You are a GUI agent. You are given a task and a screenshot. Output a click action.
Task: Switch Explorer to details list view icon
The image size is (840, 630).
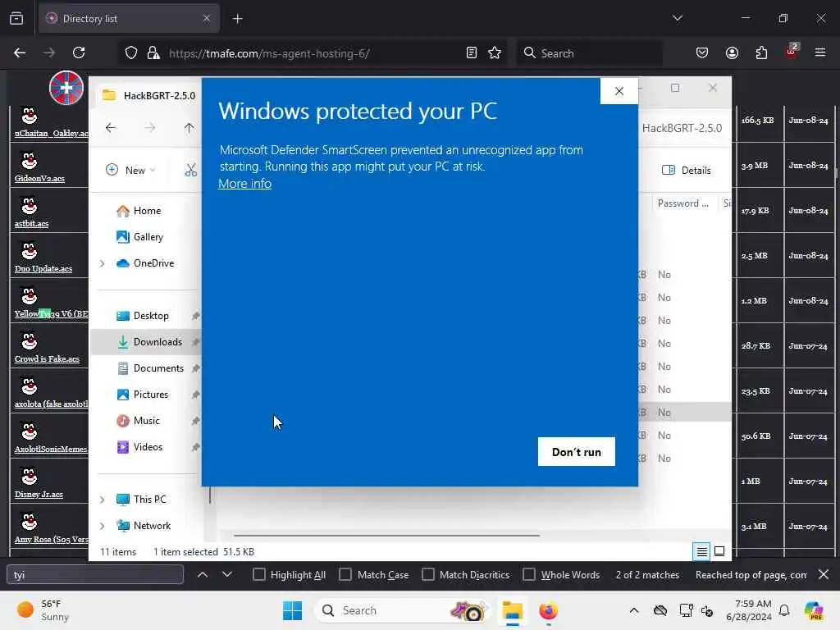(x=702, y=551)
